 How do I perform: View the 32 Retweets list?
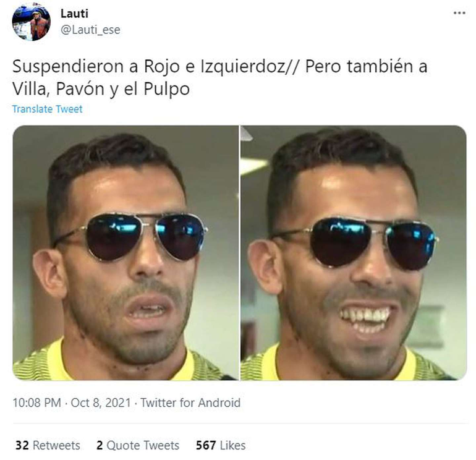point(48,445)
